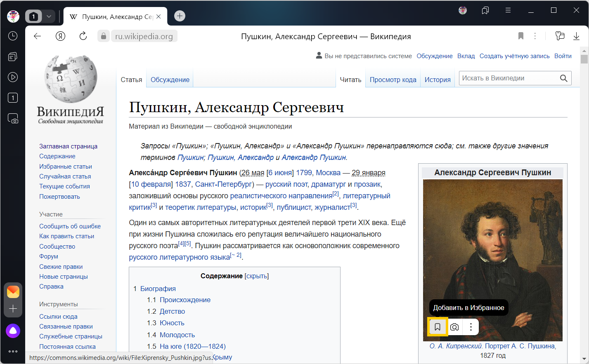Open sidebar more options dots
Image resolution: width=589 pixels, height=364 pixels.
pos(13,351)
